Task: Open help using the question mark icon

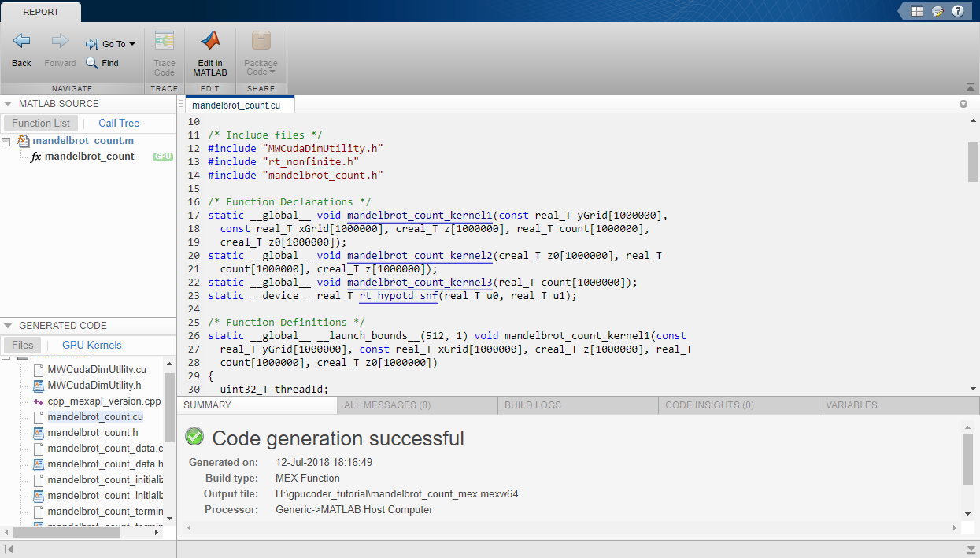Action: point(958,10)
